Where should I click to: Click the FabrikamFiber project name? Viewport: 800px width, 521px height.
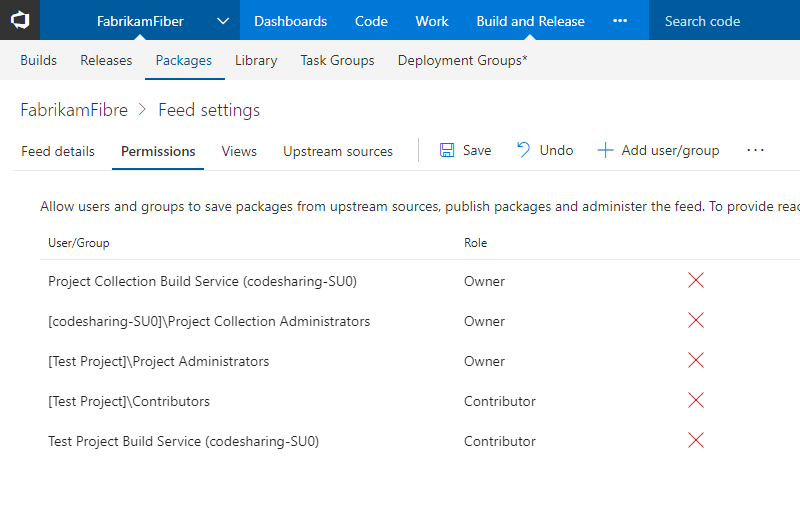pos(140,21)
